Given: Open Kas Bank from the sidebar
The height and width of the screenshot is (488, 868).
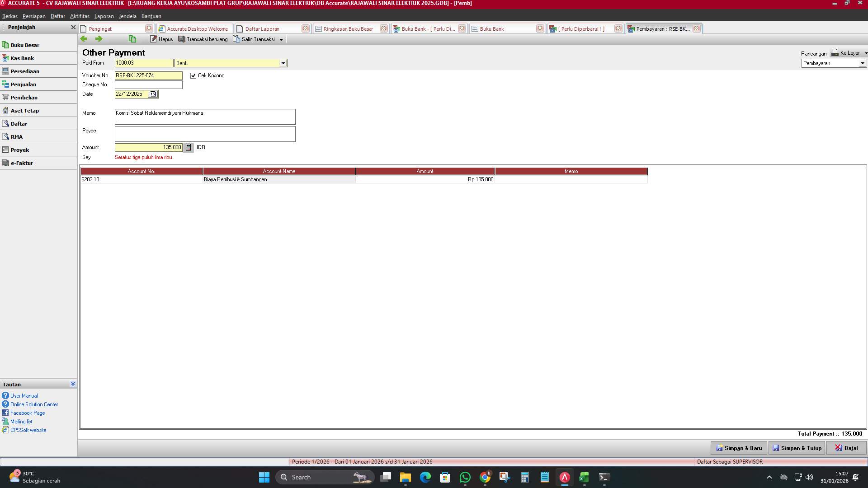Looking at the screenshot, I should (23, 58).
